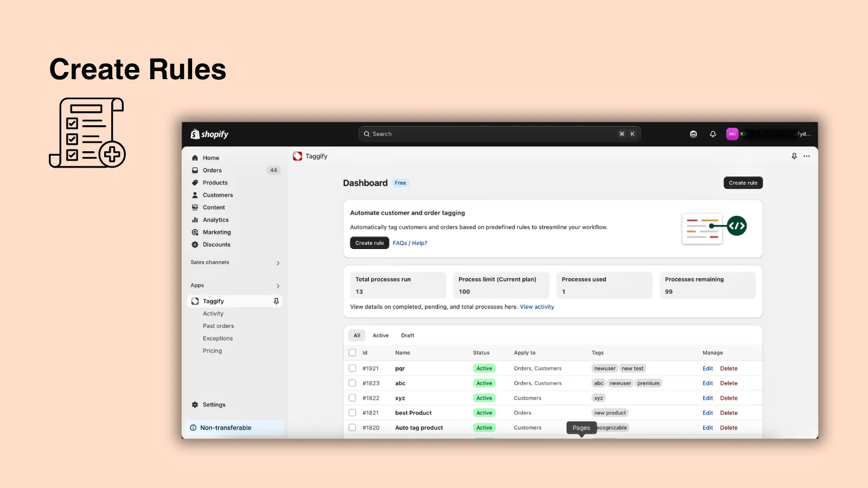Click the new product tag

point(610,413)
